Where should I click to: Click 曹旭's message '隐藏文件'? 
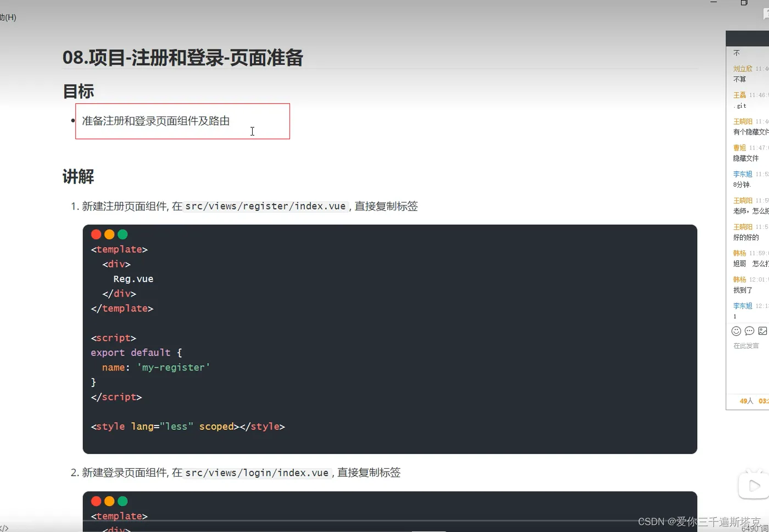746,158
